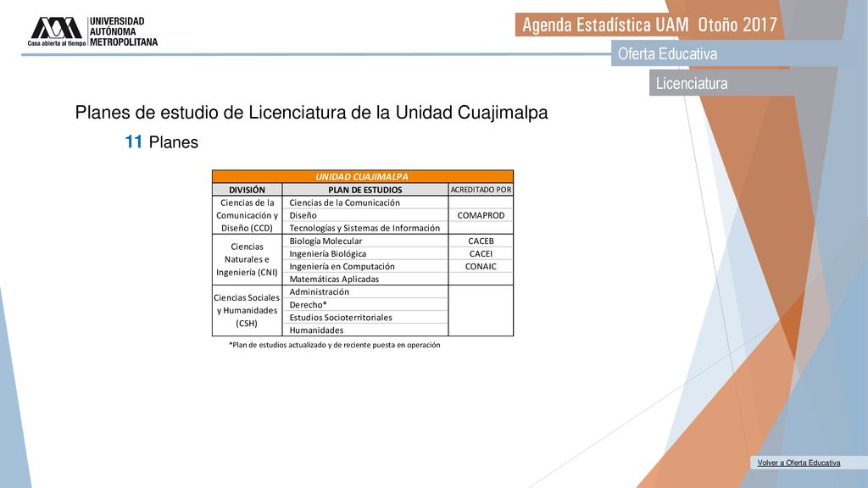868x488 pixels.
Task: Click the footnote about plan de estudios actualizado
Action: point(334,345)
